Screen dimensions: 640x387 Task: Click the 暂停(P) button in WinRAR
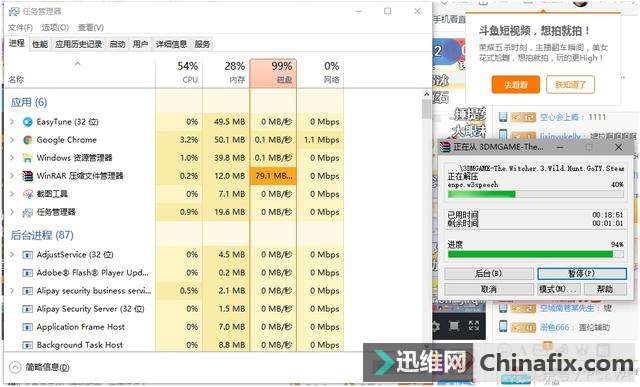582,274
